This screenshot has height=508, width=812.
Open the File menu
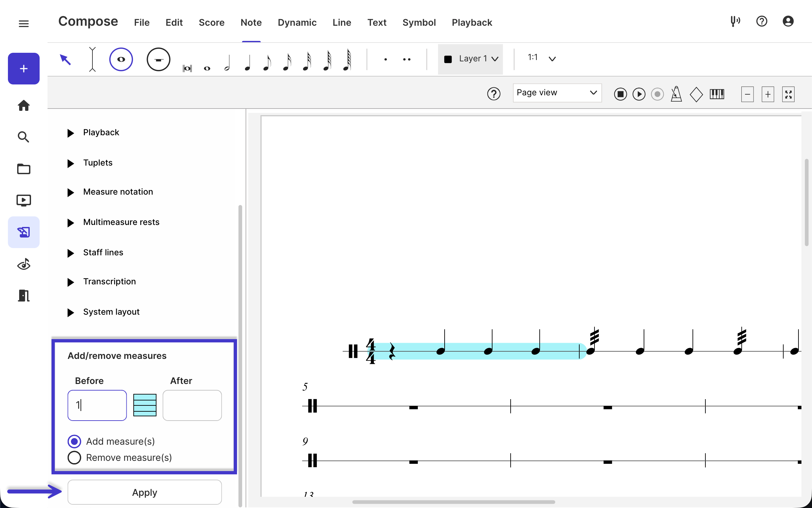tap(142, 22)
